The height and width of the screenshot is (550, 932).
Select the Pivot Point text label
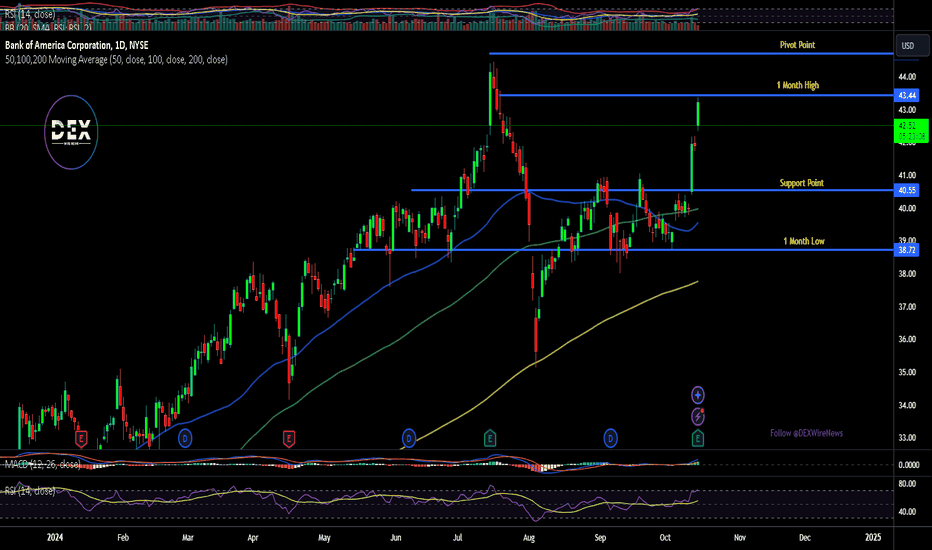(797, 45)
